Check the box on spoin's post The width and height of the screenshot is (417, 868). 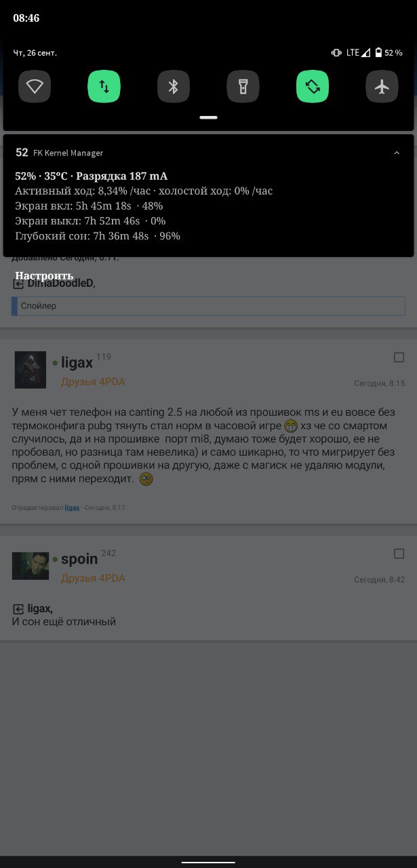tap(399, 554)
